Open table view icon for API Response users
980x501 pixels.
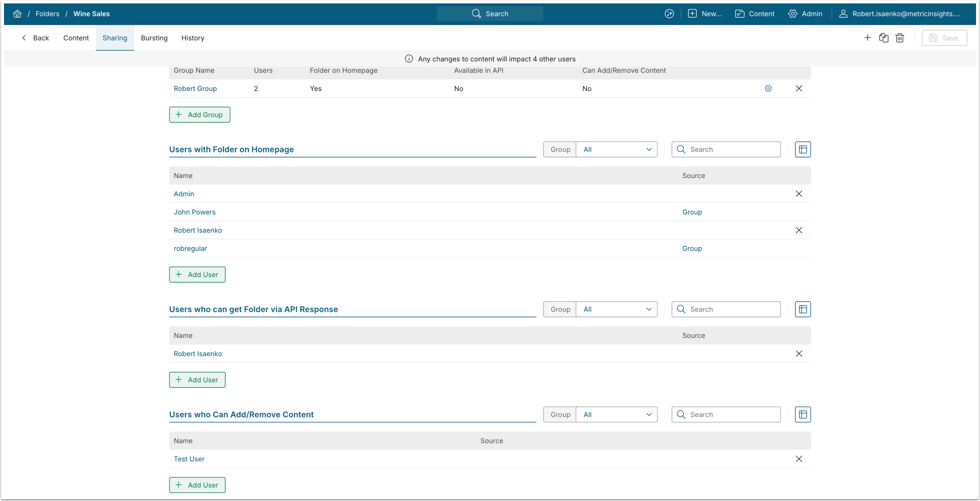click(803, 309)
